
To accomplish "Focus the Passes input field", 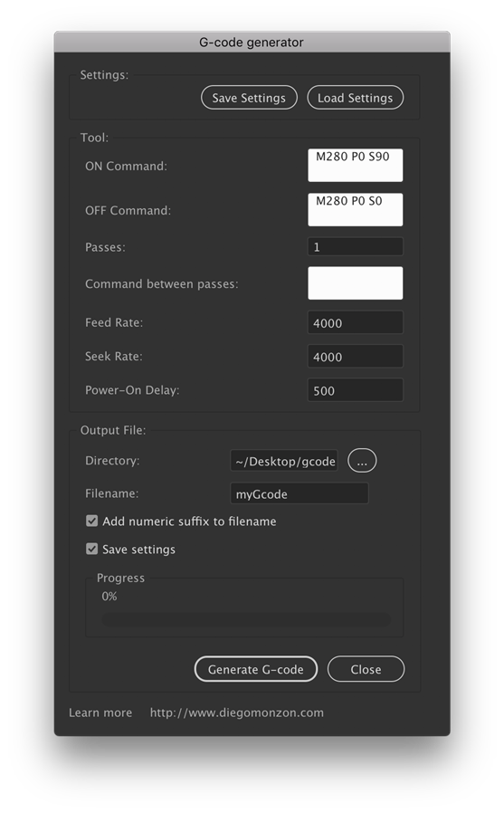I will pyautogui.click(x=356, y=247).
